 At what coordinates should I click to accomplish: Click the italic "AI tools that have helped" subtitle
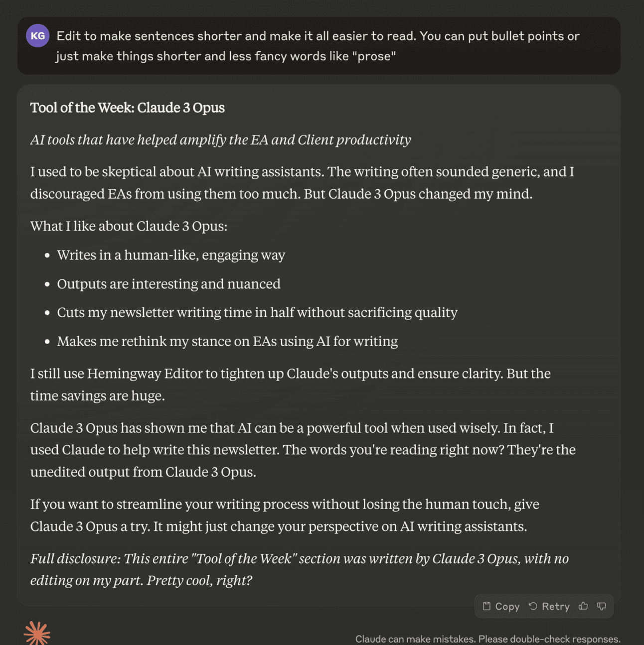220,140
